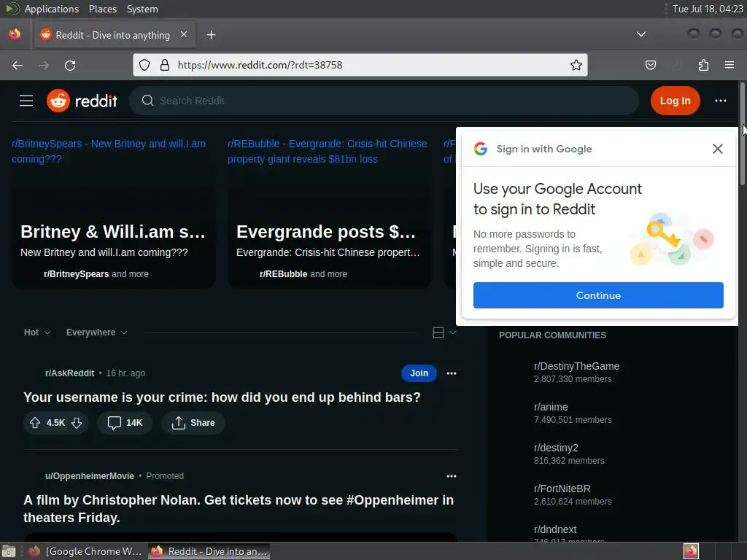Open 'Your username is your crime' post

pos(222,397)
